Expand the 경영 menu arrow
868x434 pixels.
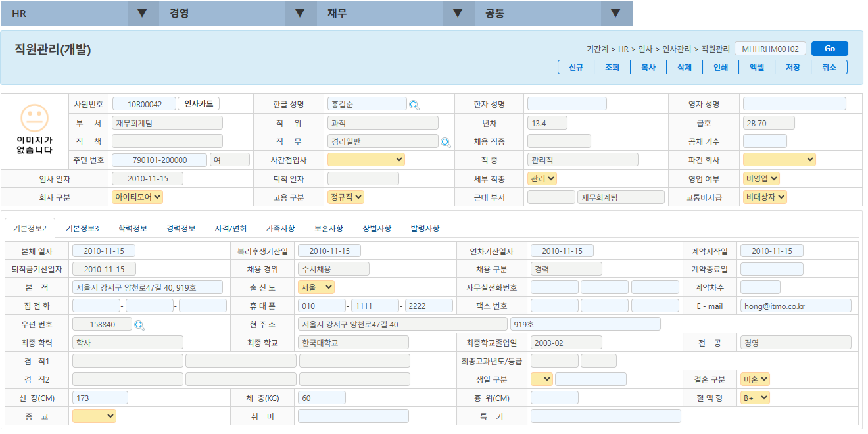point(301,12)
